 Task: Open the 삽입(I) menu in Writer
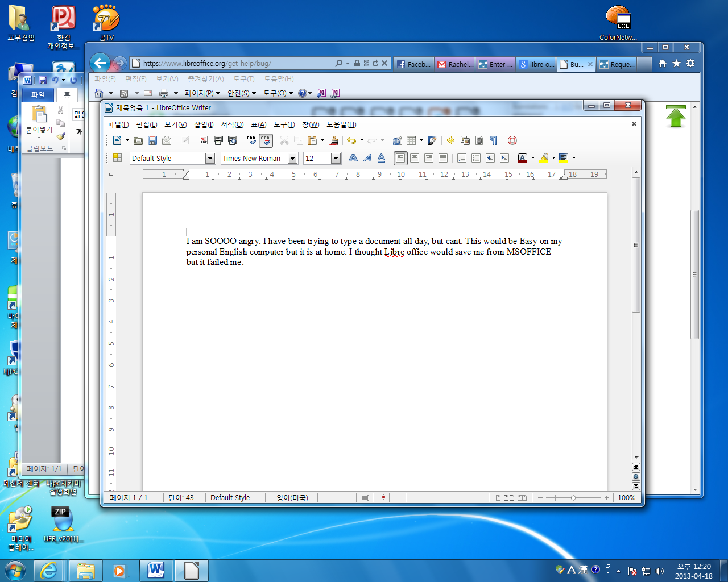pos(203,124)
